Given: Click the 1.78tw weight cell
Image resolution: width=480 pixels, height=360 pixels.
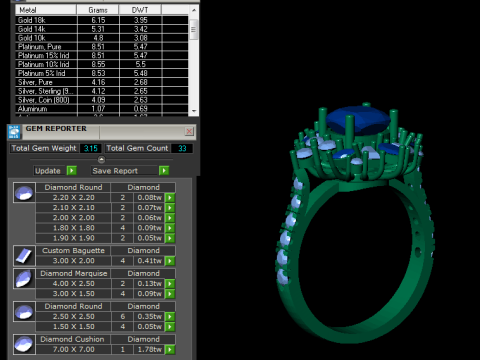Looking at the screenshot, I should tap(149, 349).
